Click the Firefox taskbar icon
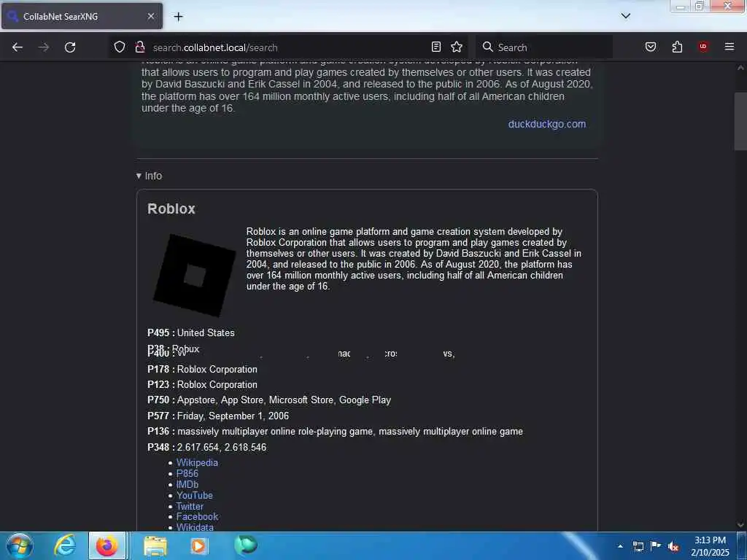 tap(107, 545)
